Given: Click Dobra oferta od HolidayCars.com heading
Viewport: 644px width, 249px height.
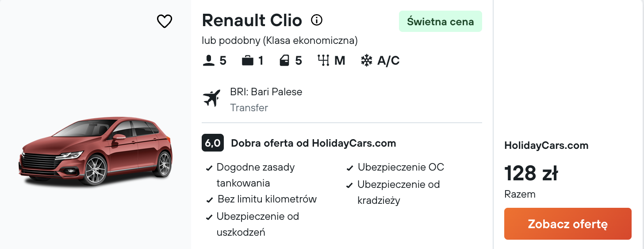Looking at the screenshot, I should 314,143.
